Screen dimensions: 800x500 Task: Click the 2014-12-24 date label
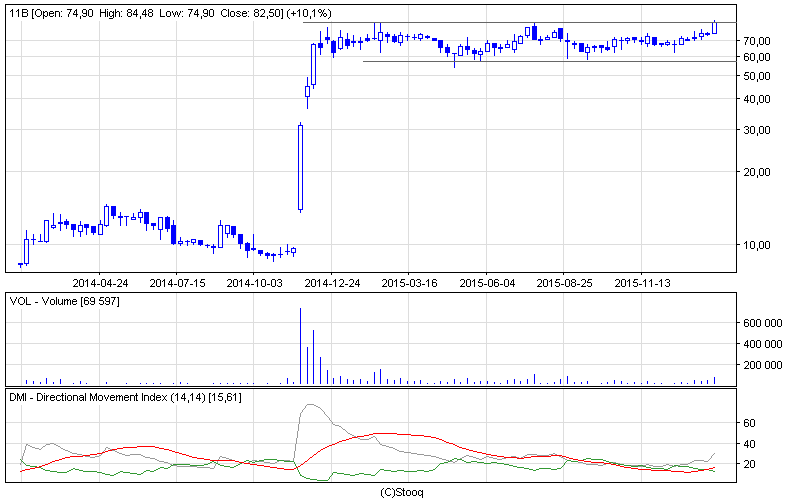332,283
